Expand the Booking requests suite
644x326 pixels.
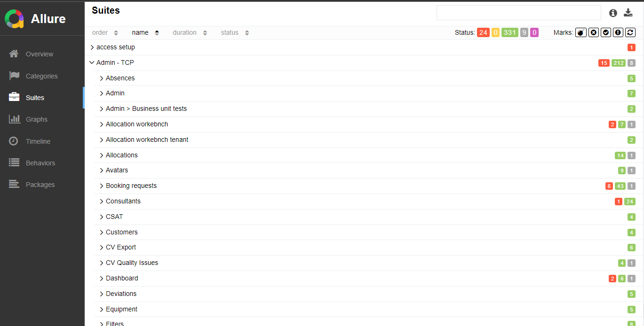point(101,186)
